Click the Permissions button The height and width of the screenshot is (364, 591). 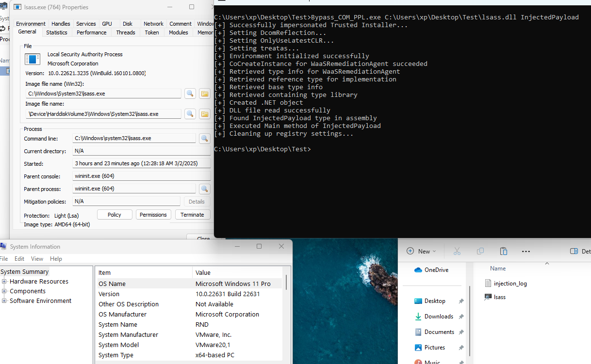click(153, 215)
